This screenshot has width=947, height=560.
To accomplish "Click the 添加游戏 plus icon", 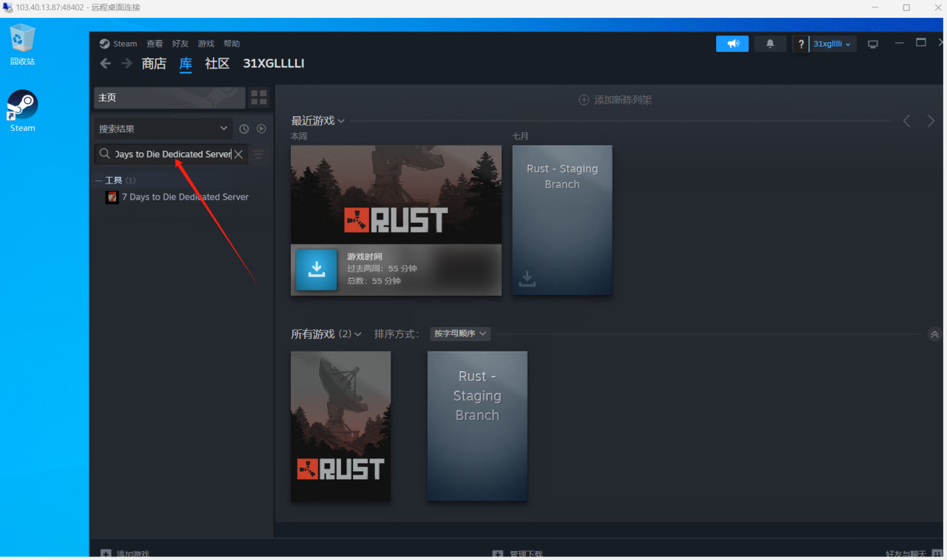I will (106, 553).
